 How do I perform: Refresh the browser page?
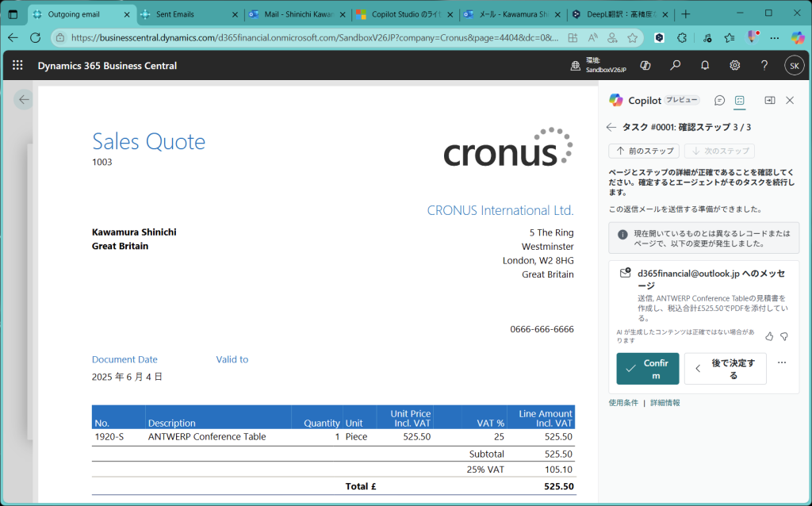(35, 38)
